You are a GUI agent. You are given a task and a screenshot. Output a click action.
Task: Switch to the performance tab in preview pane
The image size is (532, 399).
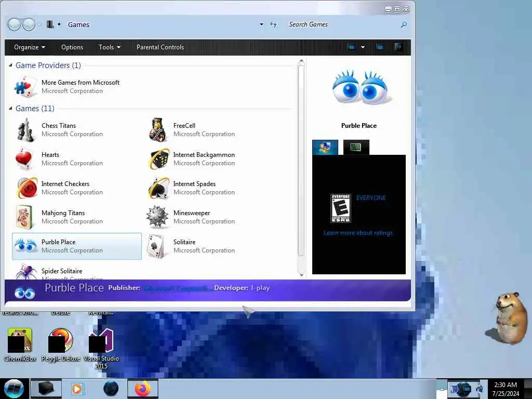pyautogui.click(x=356, y=147)
